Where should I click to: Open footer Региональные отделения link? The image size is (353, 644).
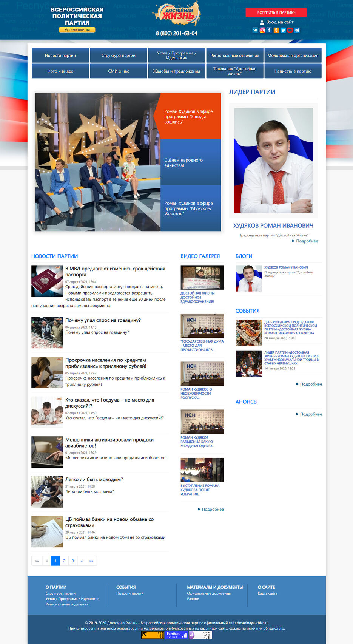pyautogui.click(x=67, y=604)
